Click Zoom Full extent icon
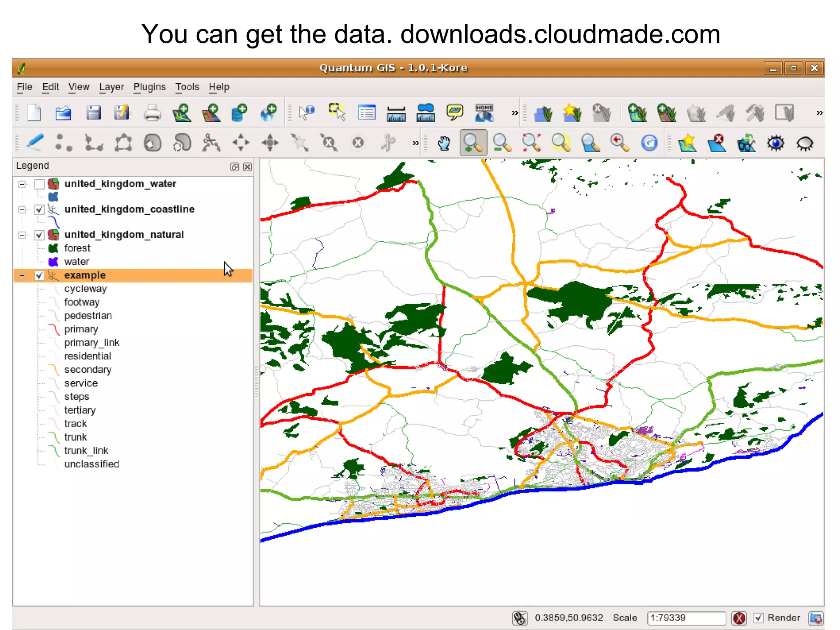This screenshot has height=630, width=840. [x=532, y=143]
